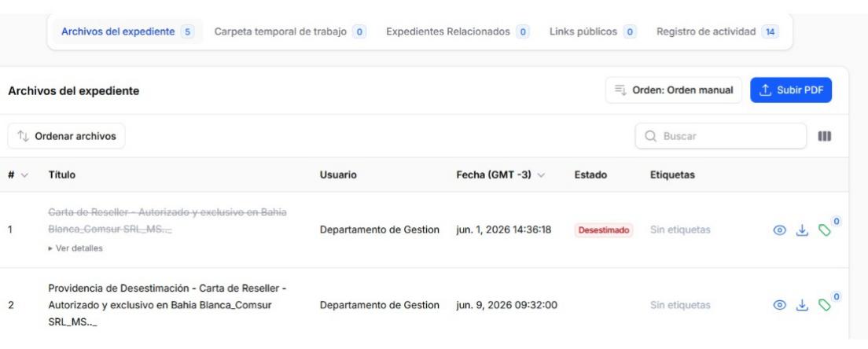Sort by Fecha (GMT -3) column chevron
This screenshot has height=349, width=868.
(541, 175)
